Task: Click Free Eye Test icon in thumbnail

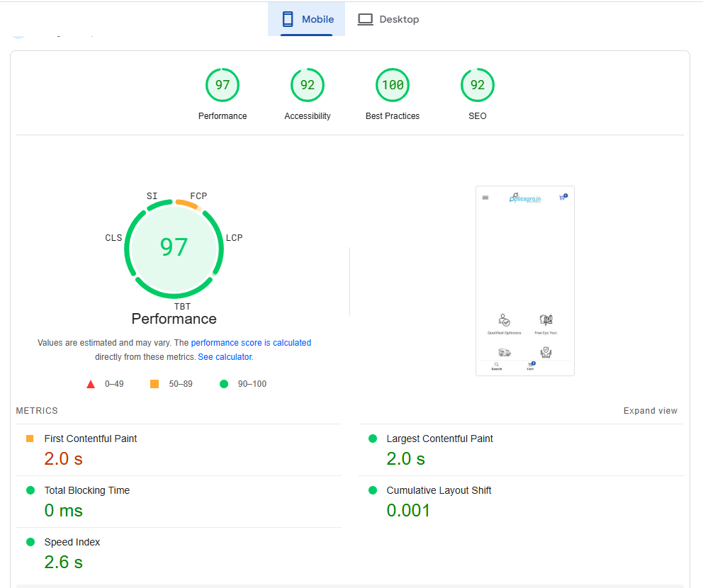Action: click(546, 320)
